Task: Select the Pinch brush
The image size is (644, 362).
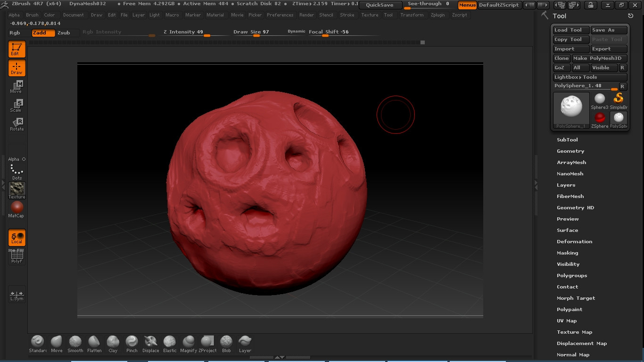Action: 132,344
